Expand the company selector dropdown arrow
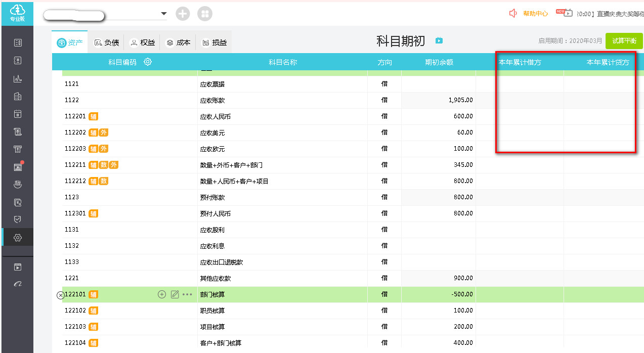644x353 pixels. [x=163, y=14]
